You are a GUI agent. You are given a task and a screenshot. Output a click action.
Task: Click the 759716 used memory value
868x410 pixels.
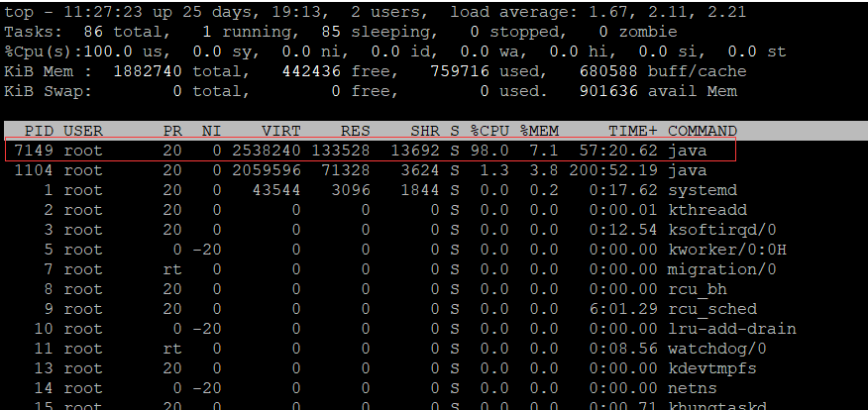[460, 72]
